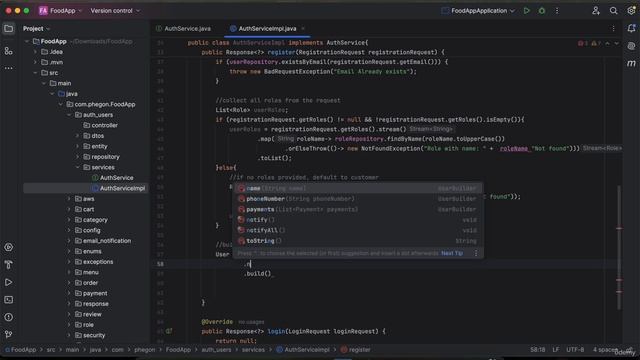Open line separator LF selector
Image resolution: width=640 pixels, height=360 pixels.
(556, 350)
